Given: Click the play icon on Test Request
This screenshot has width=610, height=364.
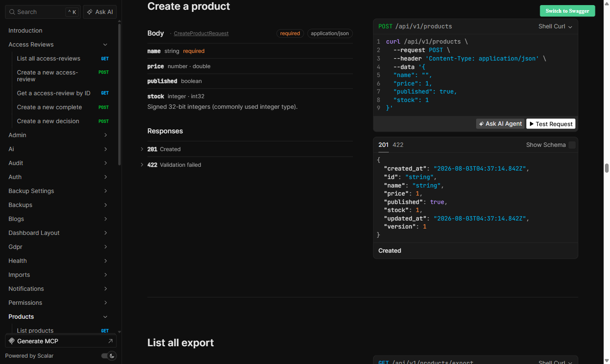Looking at the screenshot, I should coord(532,124).
